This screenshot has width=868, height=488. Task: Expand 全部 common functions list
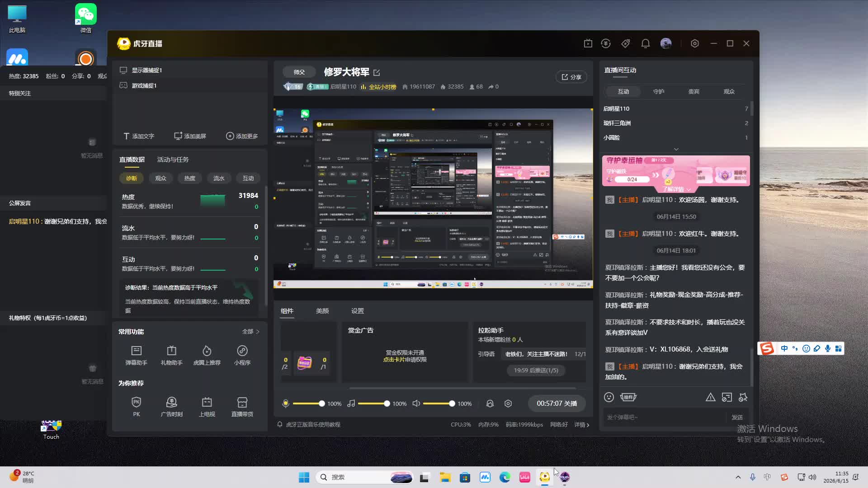[x=251, y=332]
